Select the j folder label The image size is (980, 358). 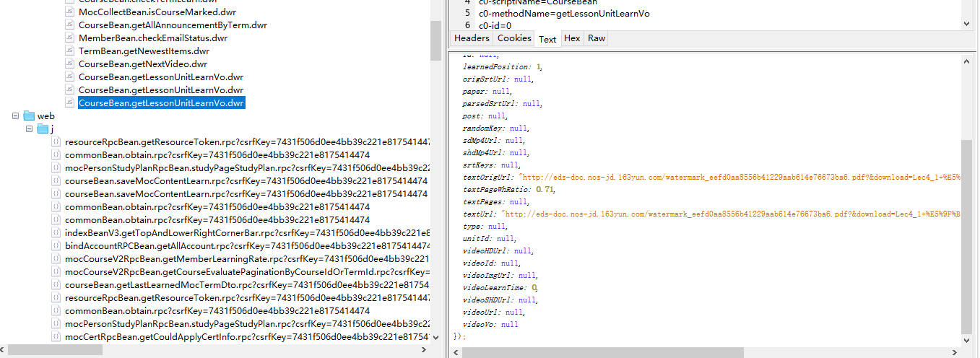pos(52,128)
